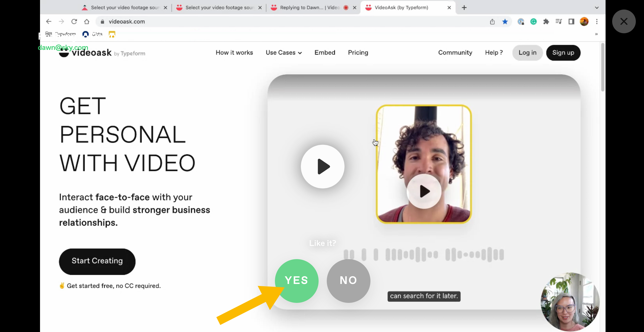Open the Grammarly extension icon
644x332 pixels.
(533, 22)
